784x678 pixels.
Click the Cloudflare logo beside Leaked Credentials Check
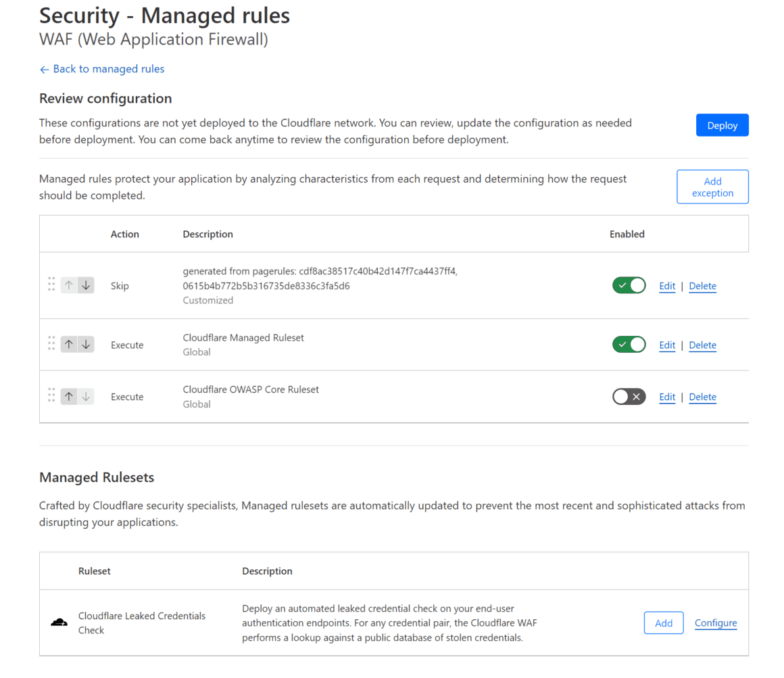pos(59,622)
